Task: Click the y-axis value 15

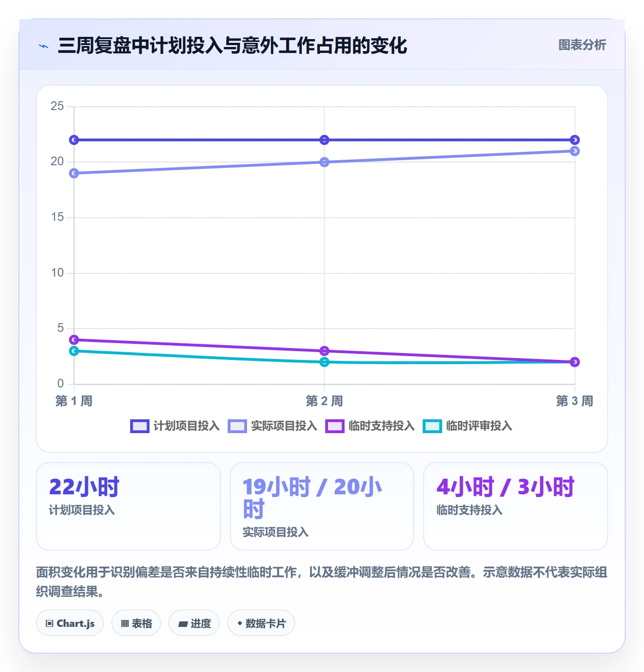Action: [x=57, y=217]
